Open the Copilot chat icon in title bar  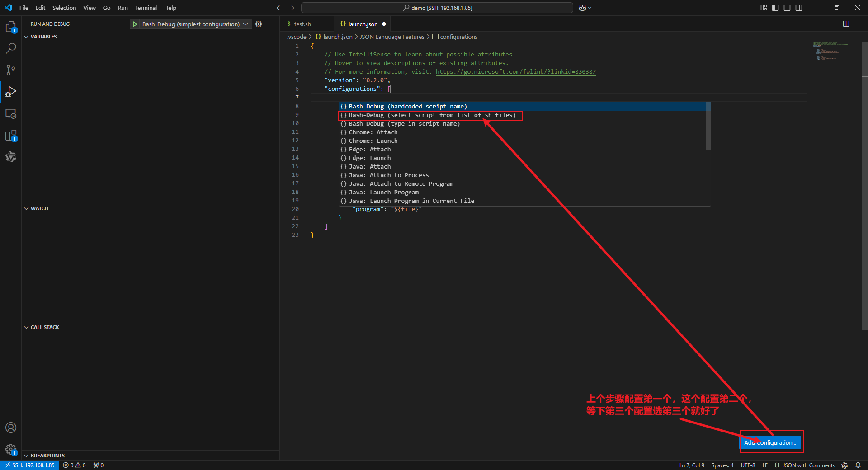click(x=582, y=8)
